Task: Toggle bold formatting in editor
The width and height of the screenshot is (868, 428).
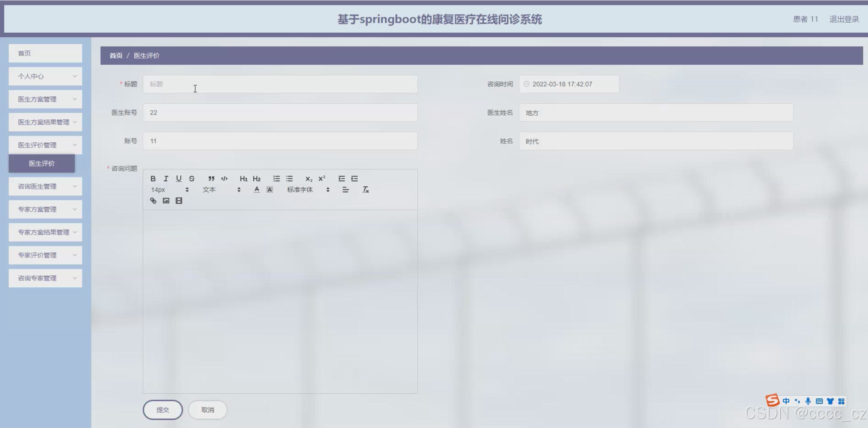Action: 153,178
